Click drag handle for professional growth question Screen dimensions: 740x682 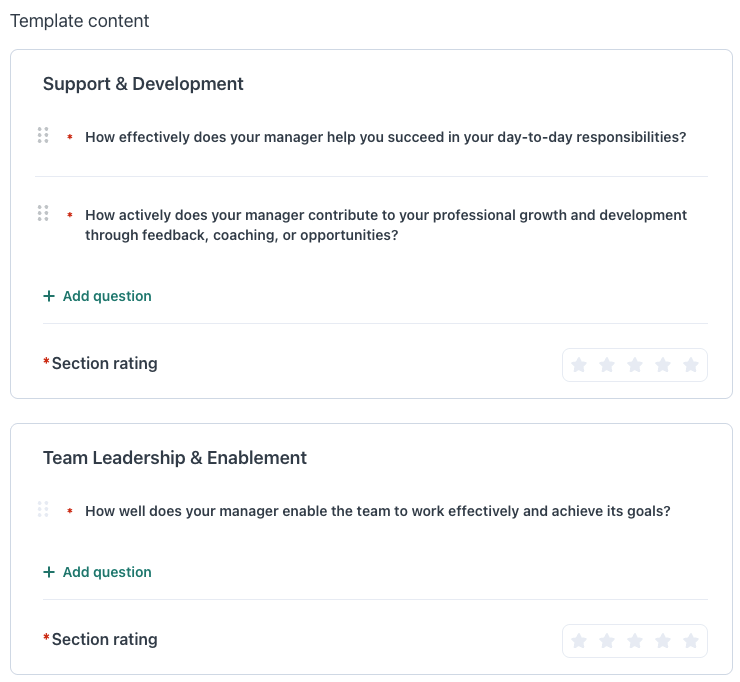point(43,213)
